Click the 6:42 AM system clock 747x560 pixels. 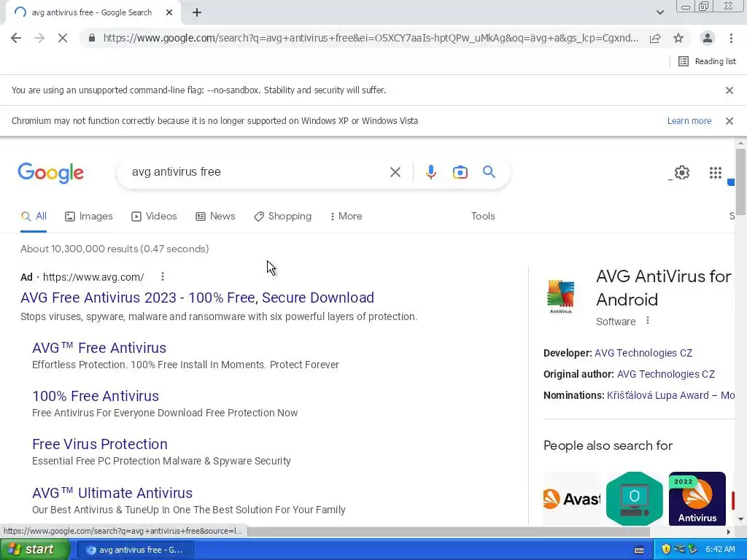click(x=720, y=550)
